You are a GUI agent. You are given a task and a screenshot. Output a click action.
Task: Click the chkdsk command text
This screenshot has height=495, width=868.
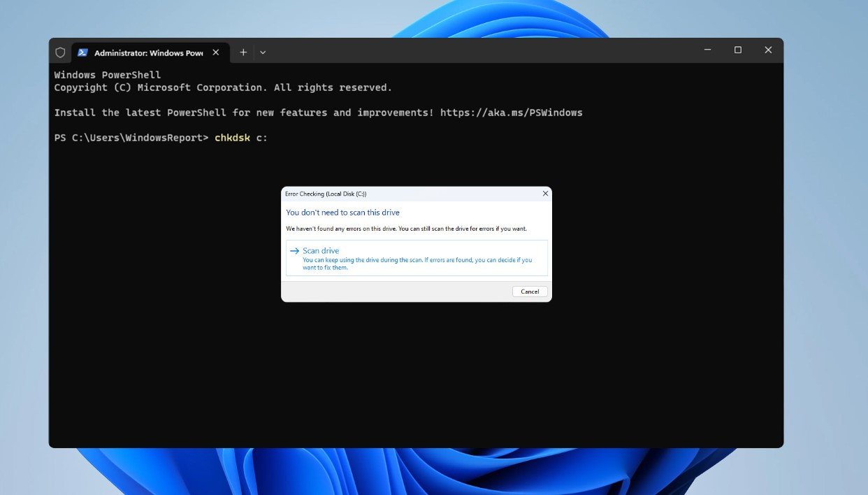(x=232, y=138)
